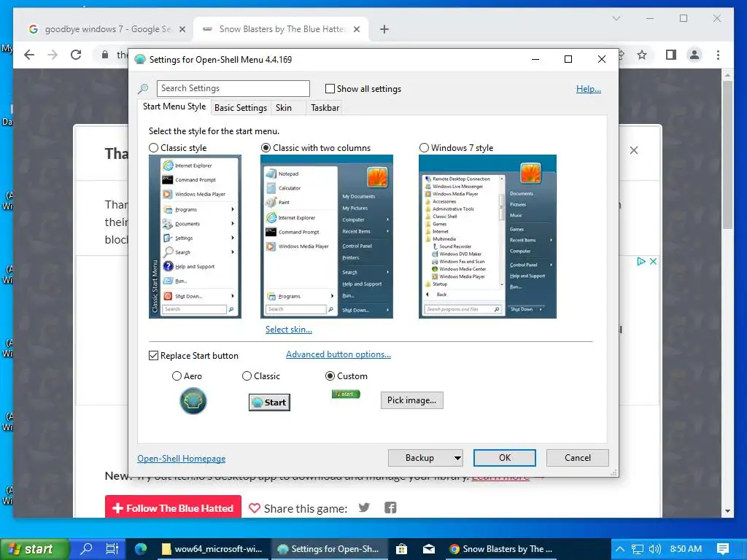747x560 pixels.
Task: Open a new Chrome tab with plus
Action: [384, 29]
